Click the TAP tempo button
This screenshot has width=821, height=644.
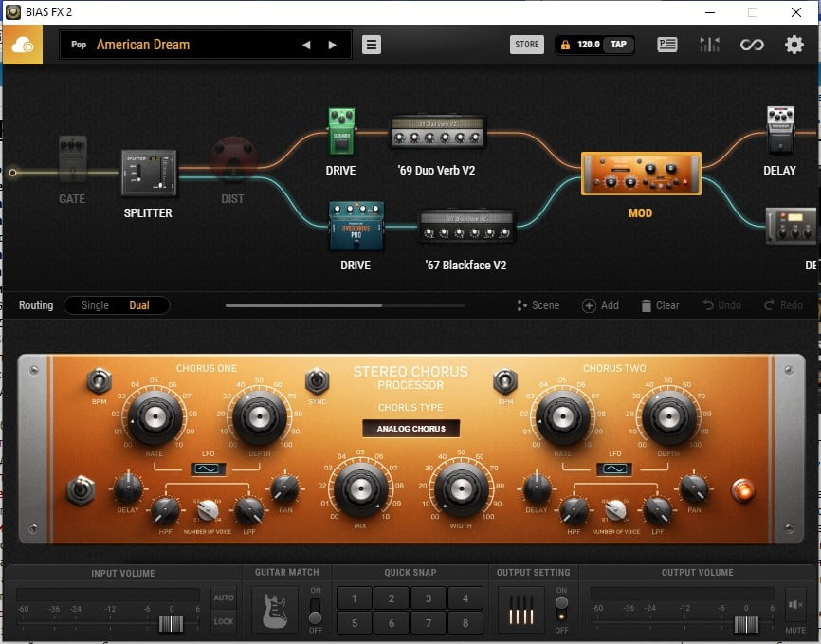click(618, 45)
